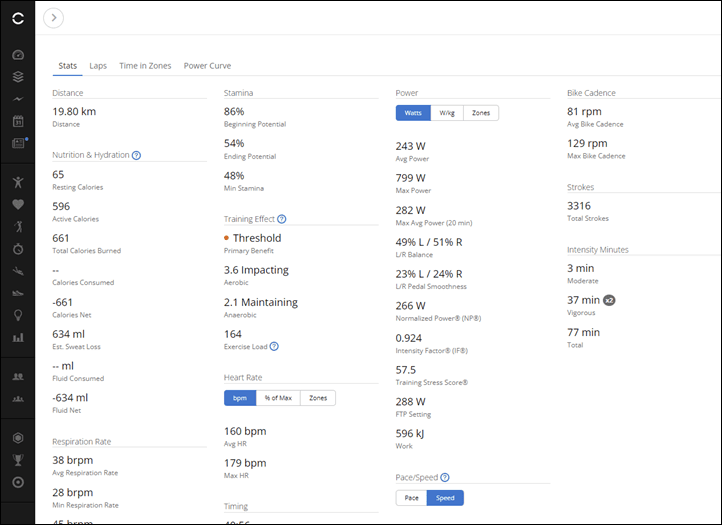Select the Stats tab
This screenshot has width=722, height=525.
pos(68,66)
